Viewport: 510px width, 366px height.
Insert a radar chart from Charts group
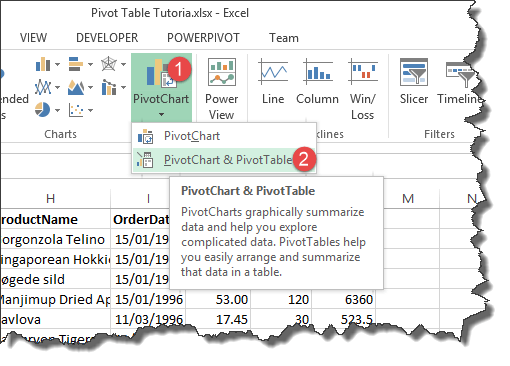coord(109,64)
